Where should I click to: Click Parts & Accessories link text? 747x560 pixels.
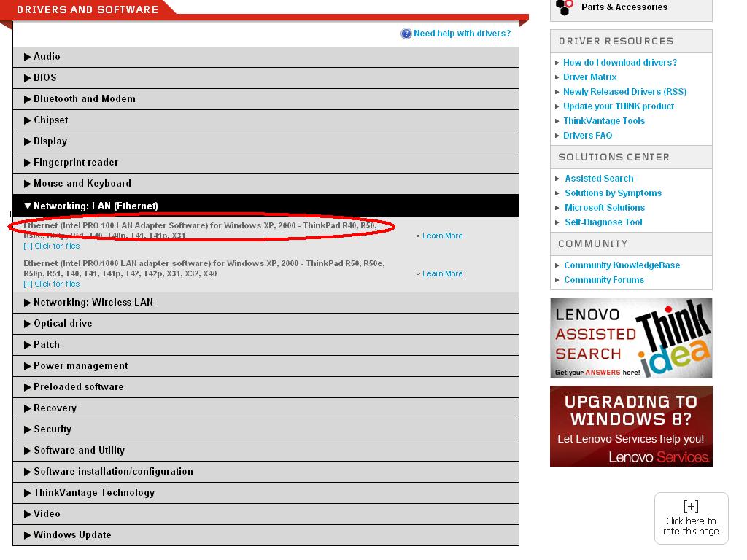click(624, 7)
